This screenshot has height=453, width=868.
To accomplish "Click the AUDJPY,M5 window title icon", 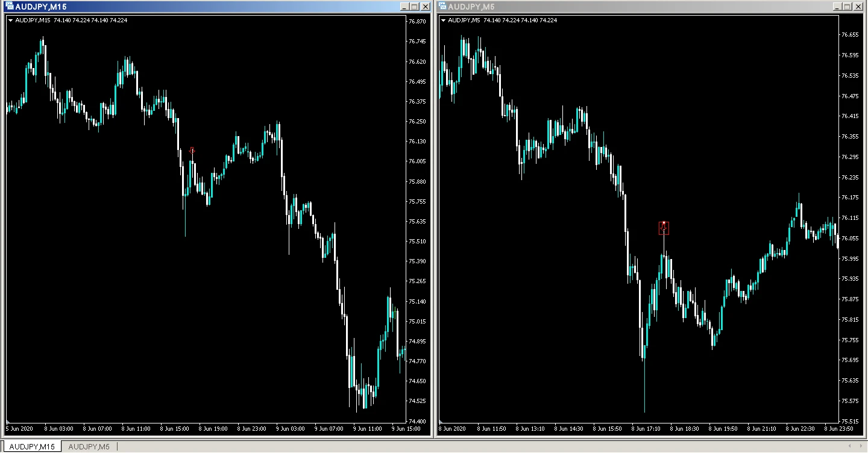I will pos(442,6).
